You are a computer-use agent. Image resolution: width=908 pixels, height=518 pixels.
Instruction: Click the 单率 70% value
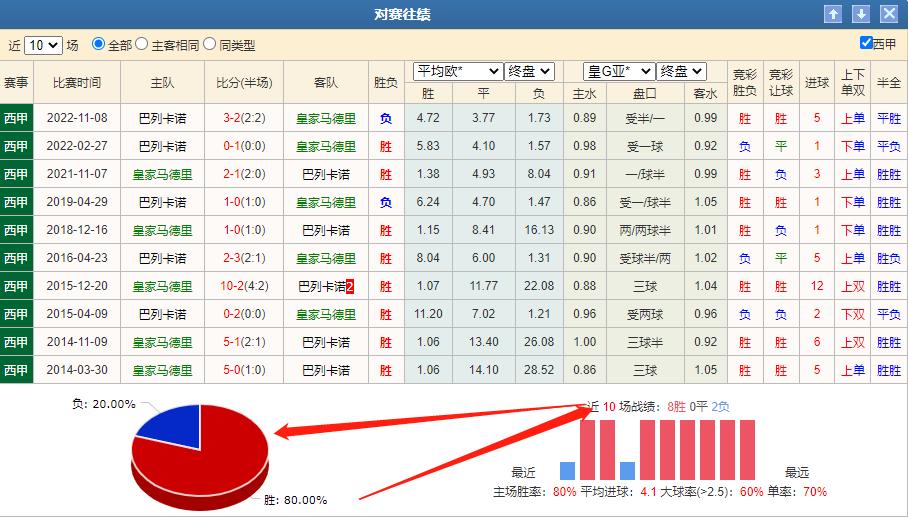click(x=815, y=491)
